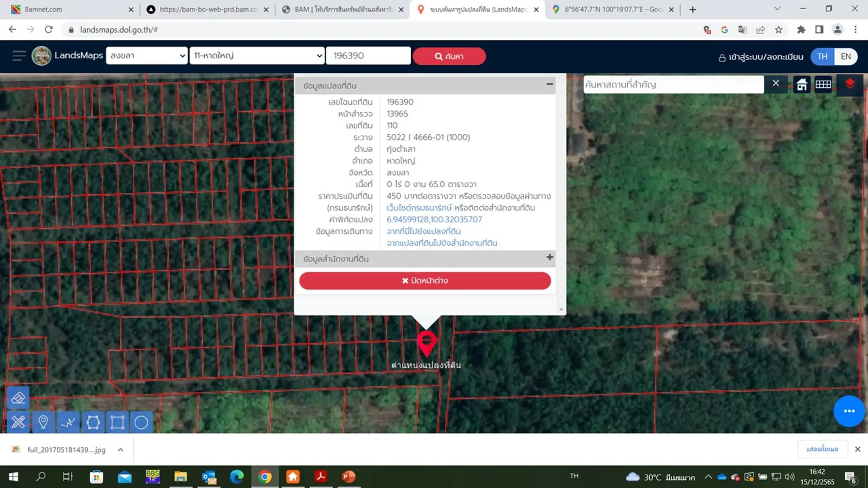Close the downloads bar
868x488 pixels.
[x=857, y=449]
